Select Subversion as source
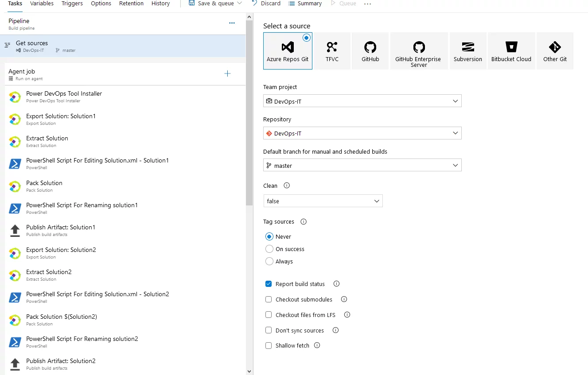 [x=468, y=51]
